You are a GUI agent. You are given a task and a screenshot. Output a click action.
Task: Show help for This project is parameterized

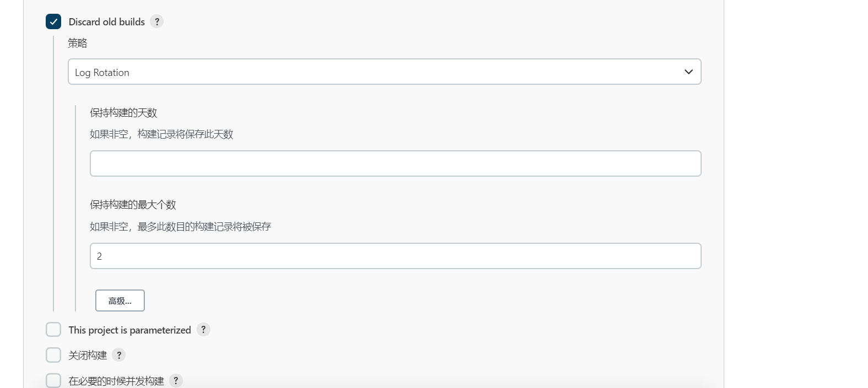203,330
